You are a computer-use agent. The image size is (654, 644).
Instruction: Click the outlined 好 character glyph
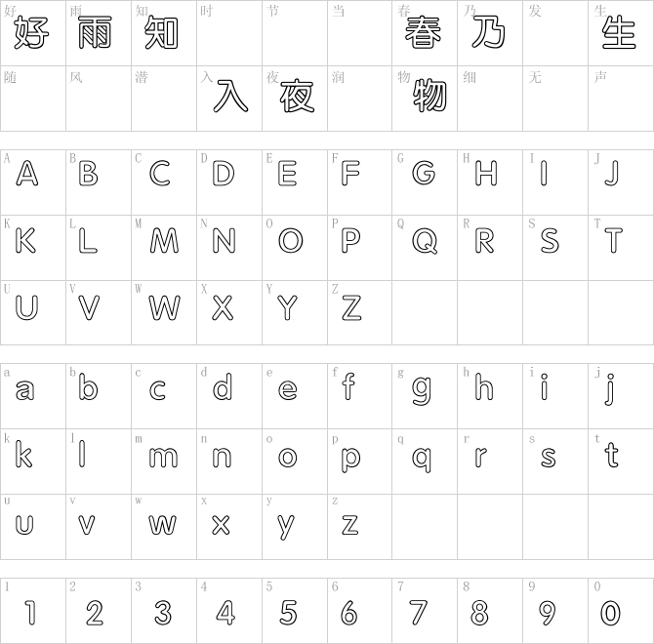[x=31, y=33]
